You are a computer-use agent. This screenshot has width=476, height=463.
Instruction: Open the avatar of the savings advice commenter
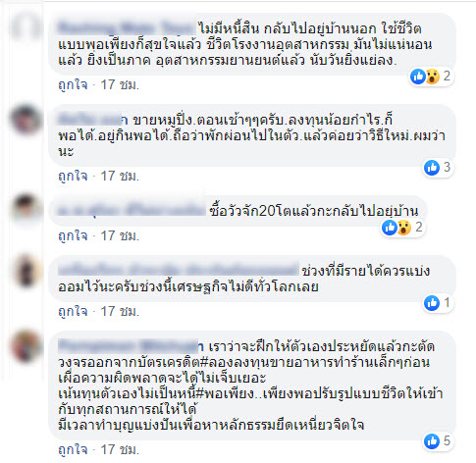[x=26, y=271]
